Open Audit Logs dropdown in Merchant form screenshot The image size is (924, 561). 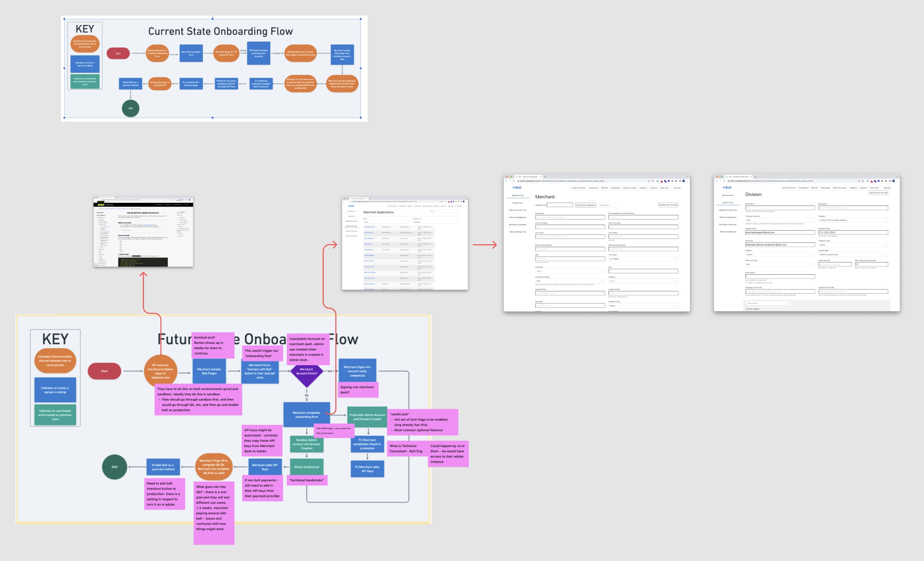[x=665, y=188]
